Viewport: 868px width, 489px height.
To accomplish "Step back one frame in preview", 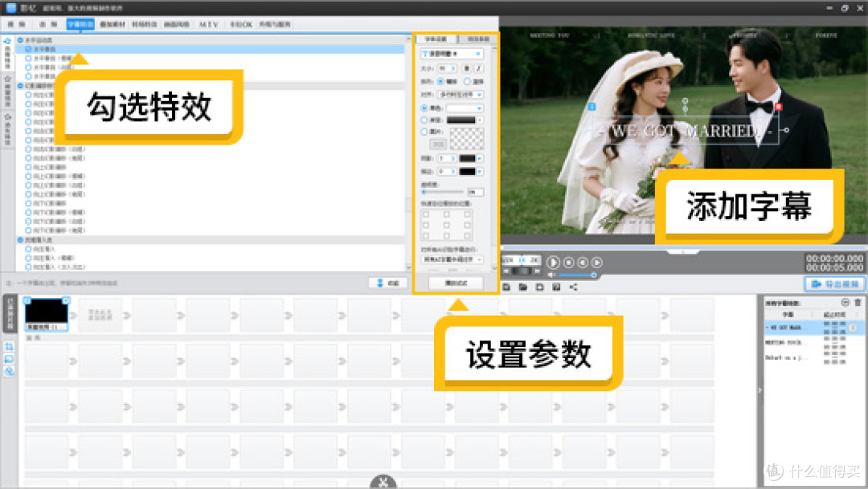I will click(583, 263).
